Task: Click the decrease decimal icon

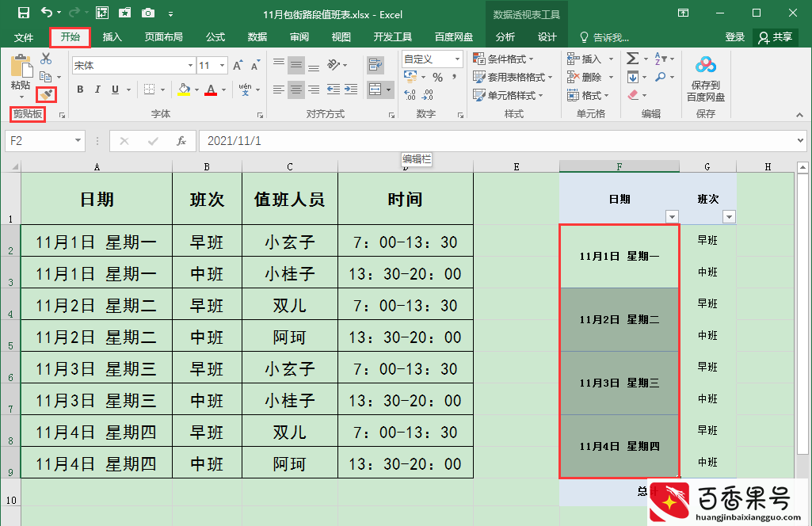Action: click(x=428, y=95)
